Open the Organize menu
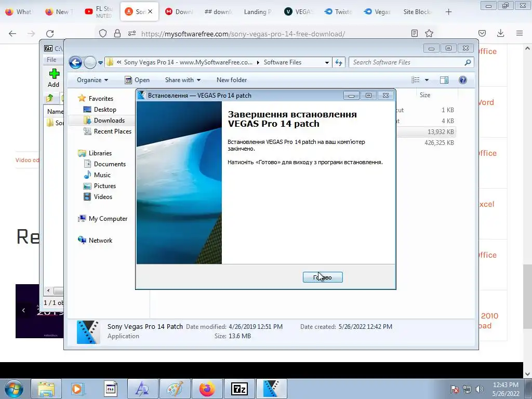Image resolution: width=532 pixels, height=399 pixels. pyautogui.click(x=92, y=80)
